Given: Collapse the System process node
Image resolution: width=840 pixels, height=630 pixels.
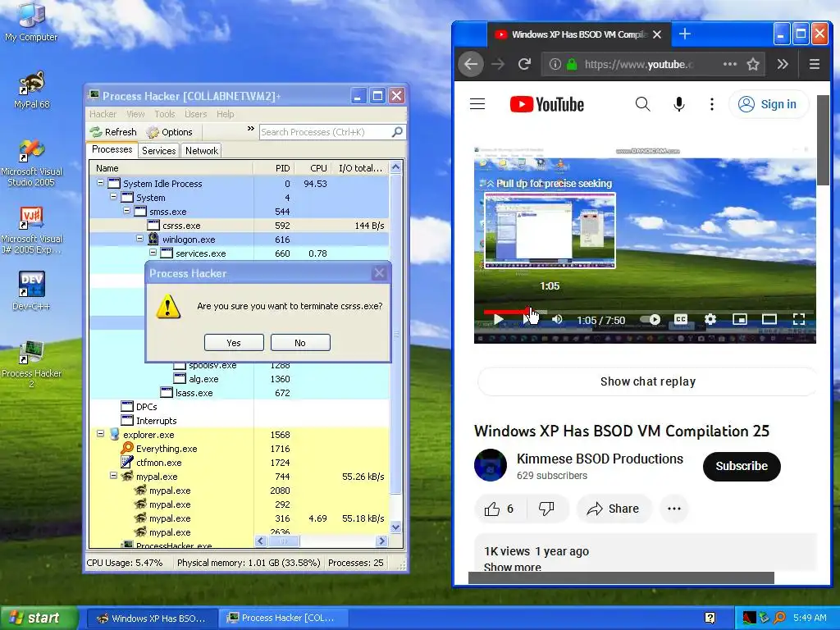Looking at the screenshot, I should pyautogui.click(x=113, y=197).
